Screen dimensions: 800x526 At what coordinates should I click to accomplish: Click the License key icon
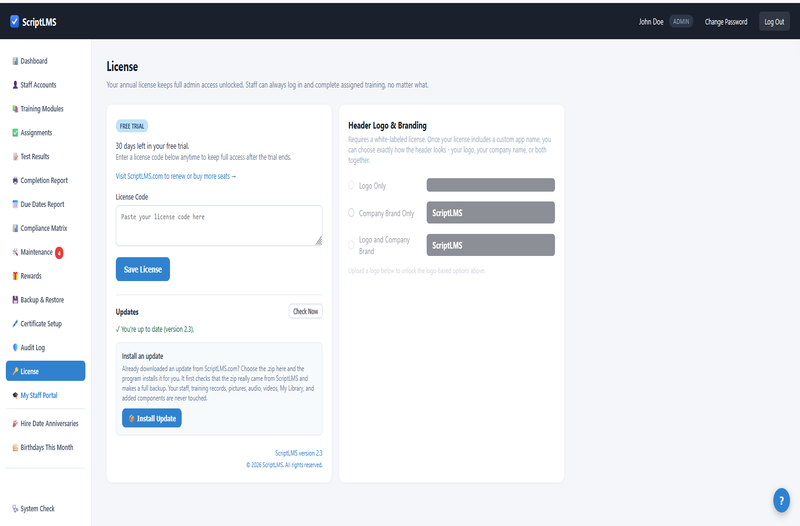click(15, 371)
